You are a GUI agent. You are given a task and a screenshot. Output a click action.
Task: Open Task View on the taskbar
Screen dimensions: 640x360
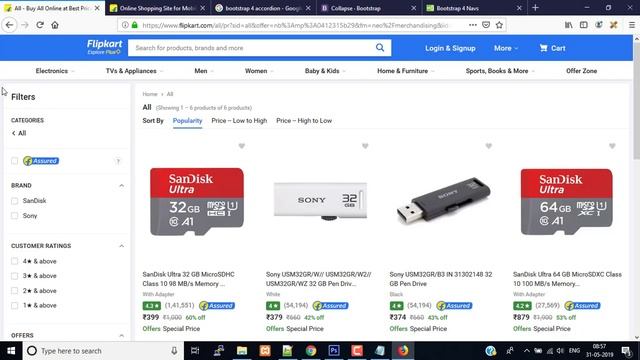(195, 351)
